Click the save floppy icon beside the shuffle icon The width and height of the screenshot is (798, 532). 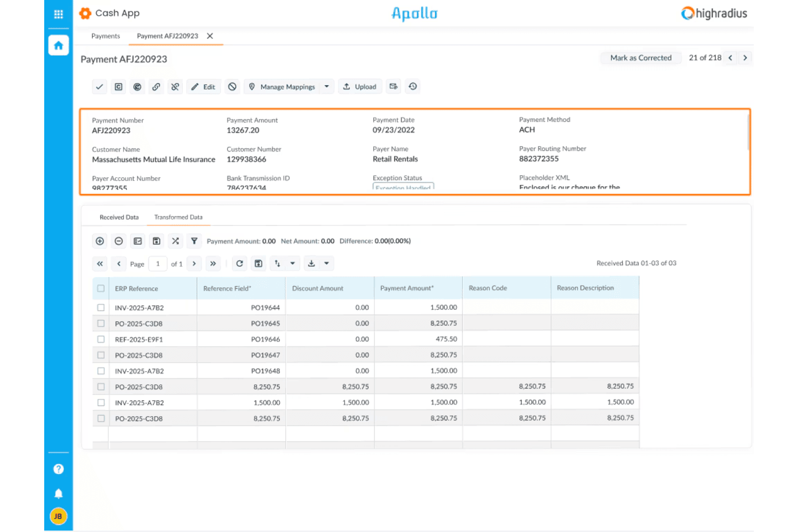[x=156, y=241]
